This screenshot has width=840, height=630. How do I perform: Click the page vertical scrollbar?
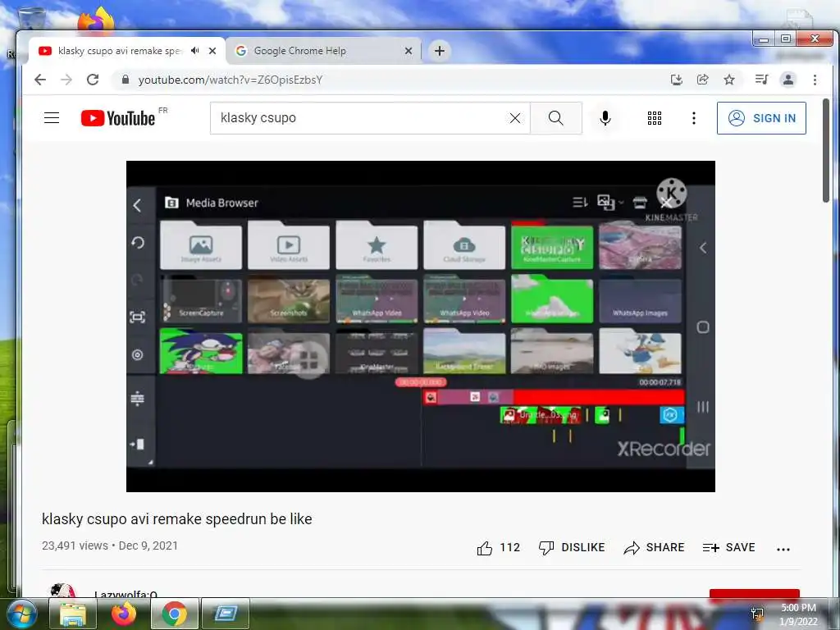click(x=826, y=150)
